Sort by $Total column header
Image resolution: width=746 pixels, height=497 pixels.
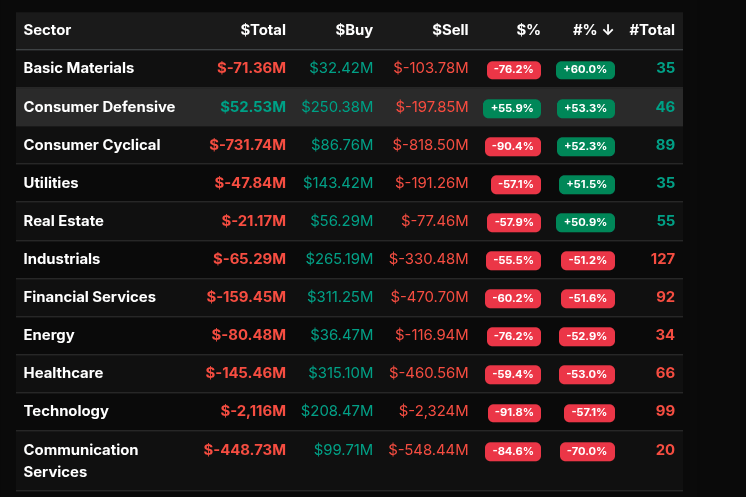pos(263,30)
